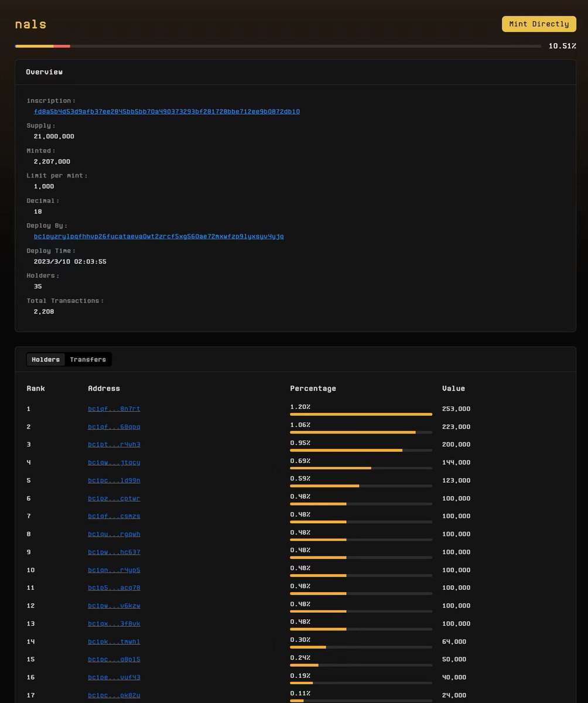Click the 0.30% percentage bar
Screen dimensions: 588x703
[361, 647]
